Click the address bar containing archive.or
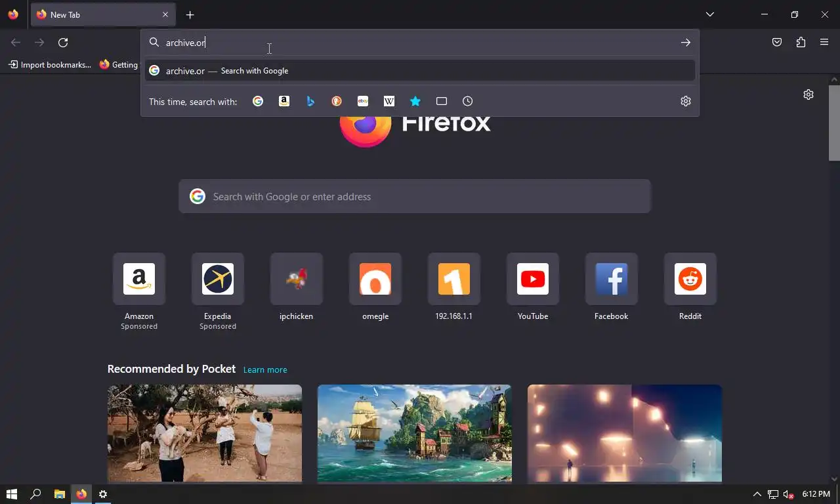 420,43
